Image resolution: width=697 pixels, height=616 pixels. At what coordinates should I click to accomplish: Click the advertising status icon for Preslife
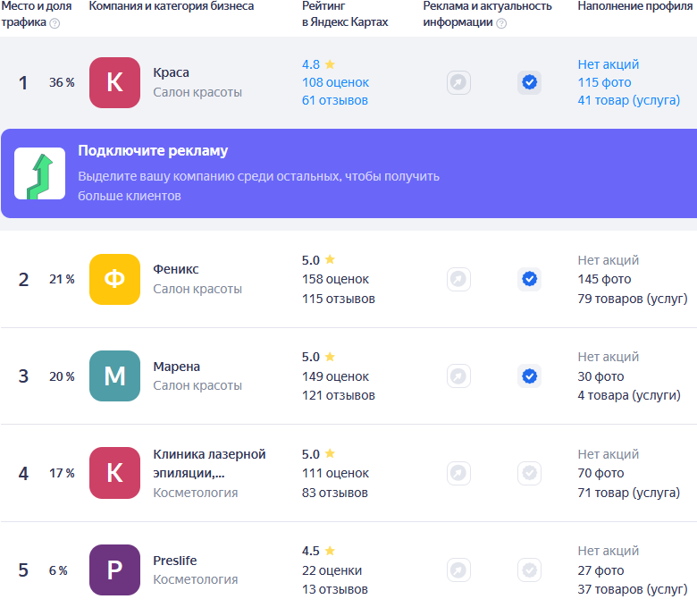[458, 570]
